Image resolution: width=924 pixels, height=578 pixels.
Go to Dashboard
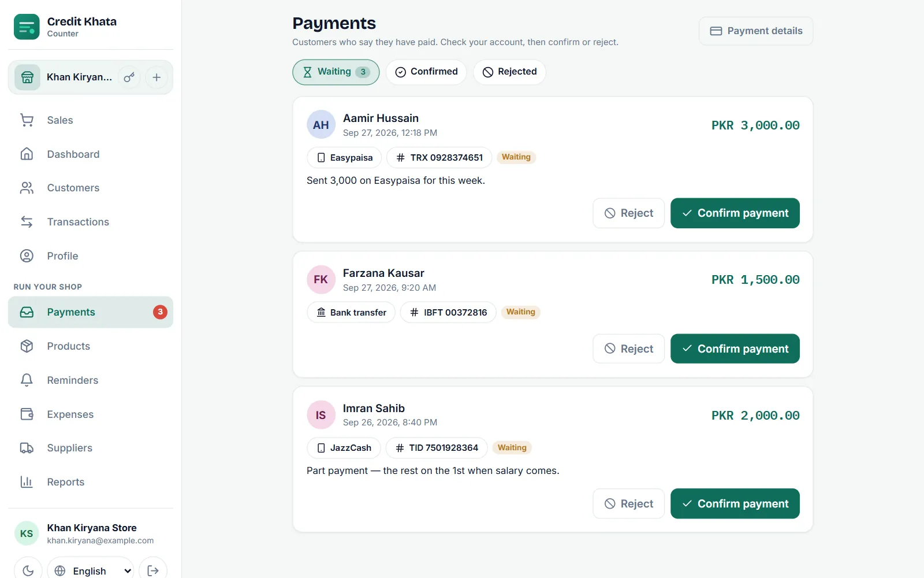click(91, 154)
